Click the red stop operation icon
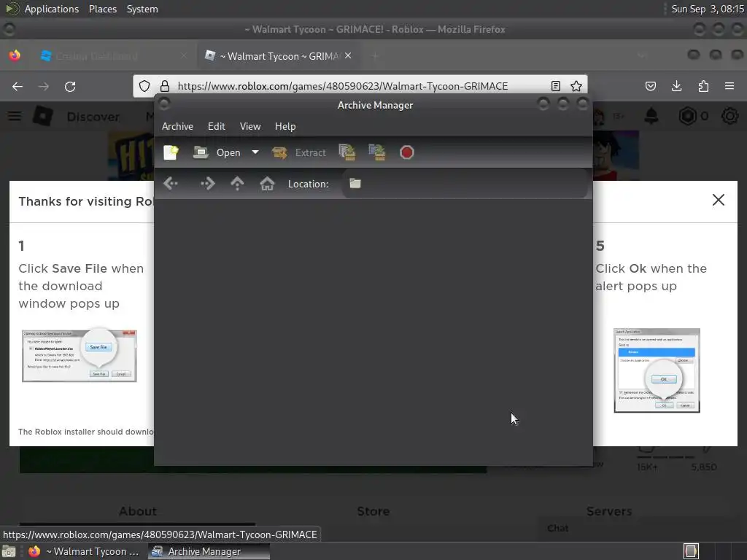Viewport: 747px width, 560px height. tap(406, 152)
